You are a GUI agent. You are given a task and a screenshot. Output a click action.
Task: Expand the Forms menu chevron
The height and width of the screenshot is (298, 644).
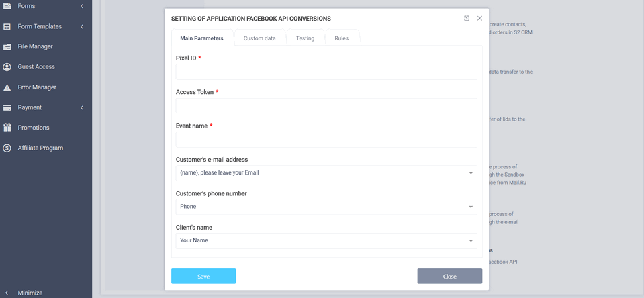click(x=82, y=6)
